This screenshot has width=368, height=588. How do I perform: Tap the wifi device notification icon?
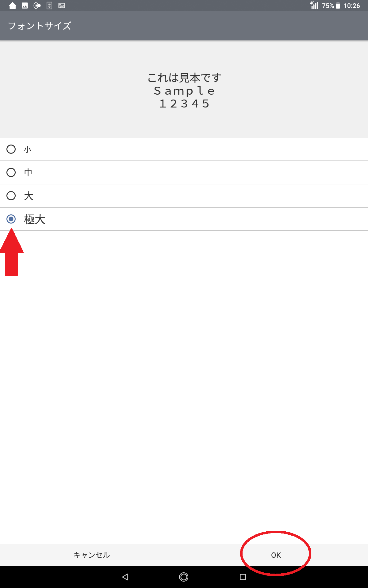coord(49,6)
